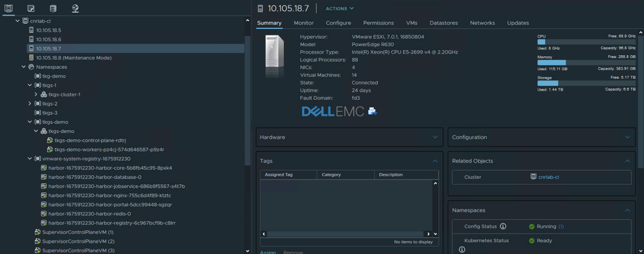
Task: Open the Actions dropdown menu
Action: point(340,9)
